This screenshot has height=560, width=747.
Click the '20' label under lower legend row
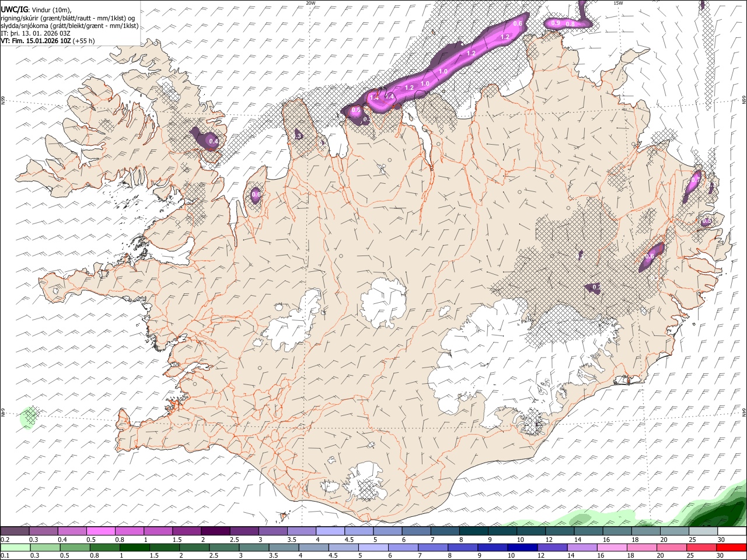pyautogui.click(x=660, y=555)
